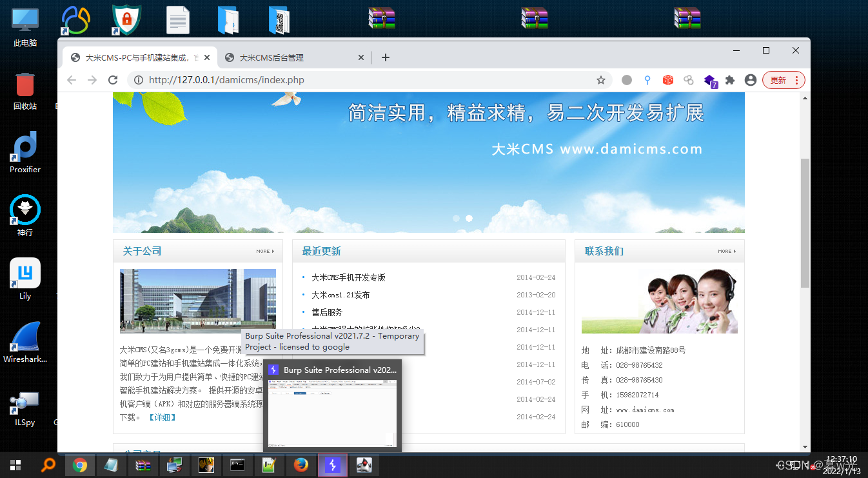Select the first banner slide dot
Viewport: 868px width, 478px height.
[457, 218]
